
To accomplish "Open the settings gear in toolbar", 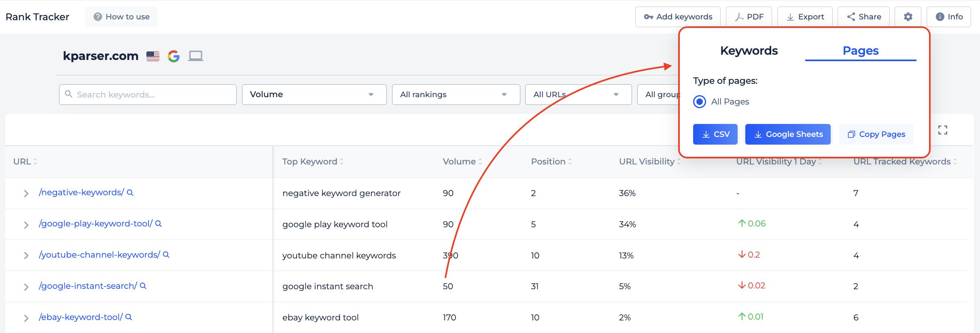I will [x=908, y=17].
